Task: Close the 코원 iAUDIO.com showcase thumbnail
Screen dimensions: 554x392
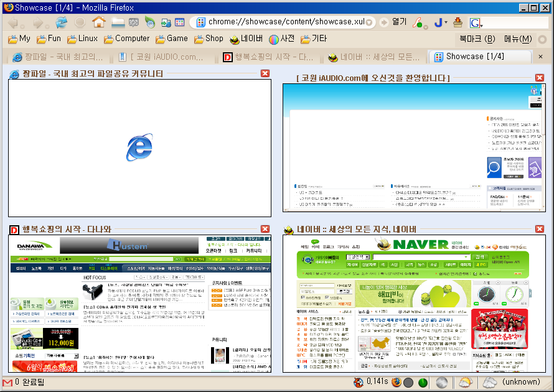Action: tap(540, 77)
